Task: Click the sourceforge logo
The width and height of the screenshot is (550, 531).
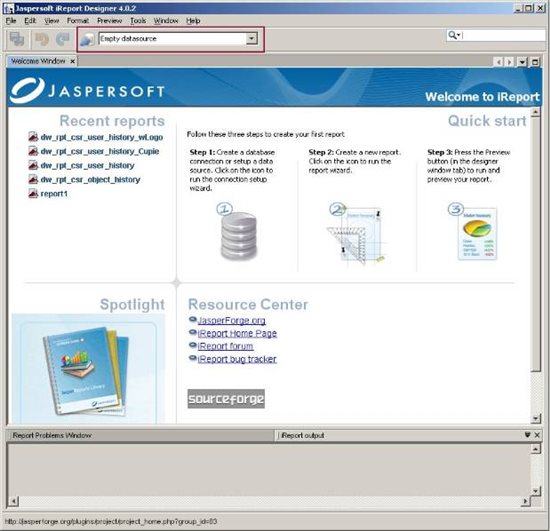Action: (x=226, y=398)
